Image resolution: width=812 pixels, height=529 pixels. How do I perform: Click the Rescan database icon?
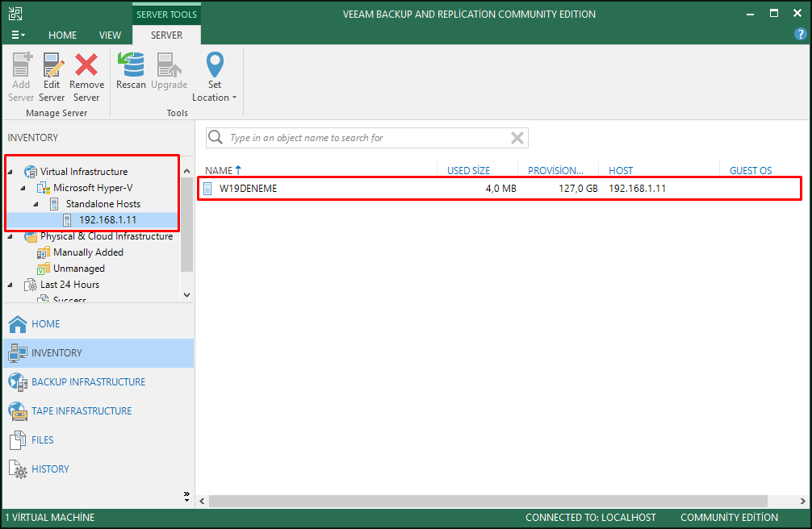coord(131,65)
